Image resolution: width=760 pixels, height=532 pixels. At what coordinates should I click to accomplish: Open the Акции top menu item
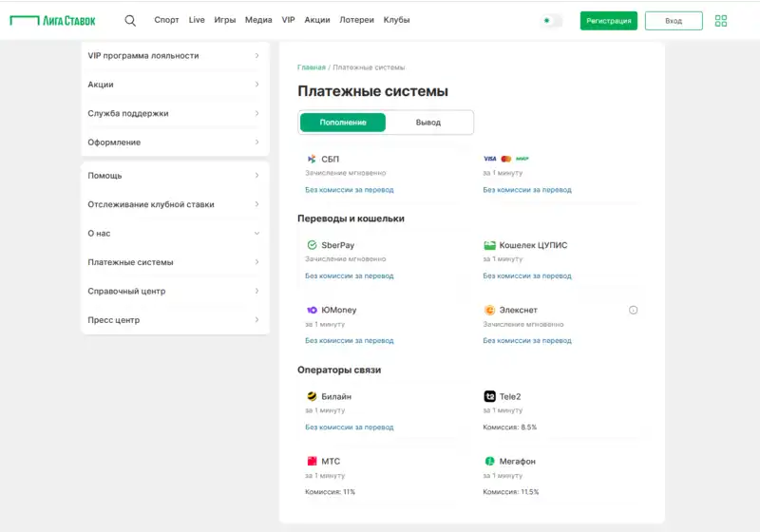[317, 20]
